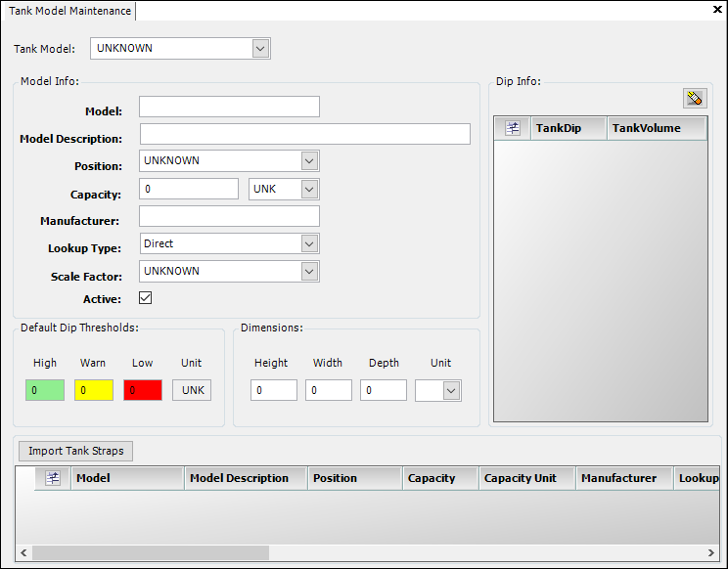Expand the Capacity unit UNK dropdown
This screenshot has height=569, width=728.
pyautogui.click(x=309, y=189)
